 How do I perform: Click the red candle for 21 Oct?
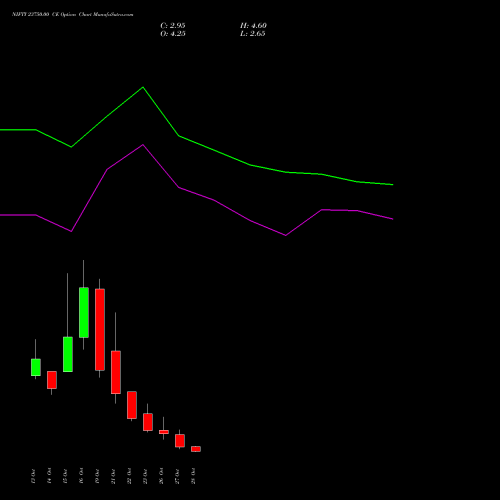coord(116,372)
